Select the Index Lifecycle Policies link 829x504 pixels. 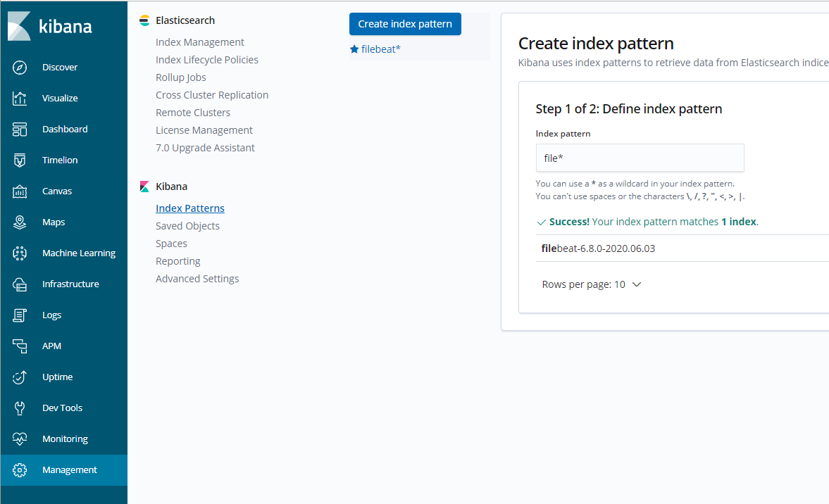coord(207,60)
